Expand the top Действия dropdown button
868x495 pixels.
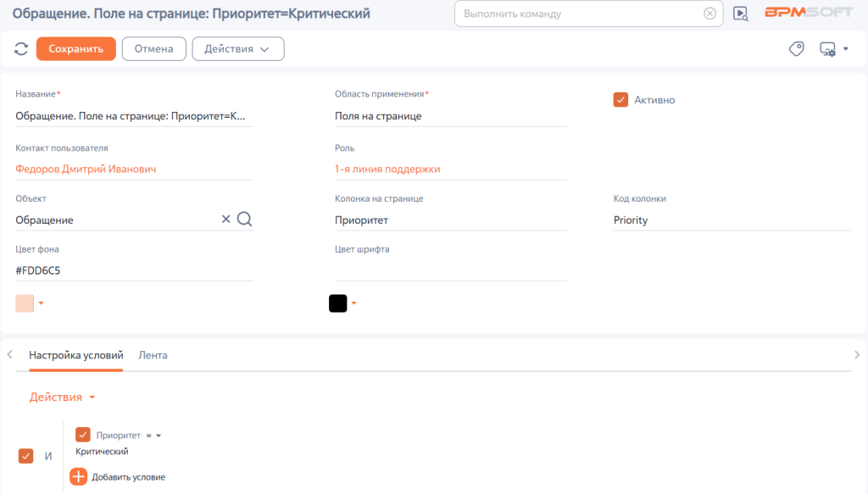pos(238,48)
